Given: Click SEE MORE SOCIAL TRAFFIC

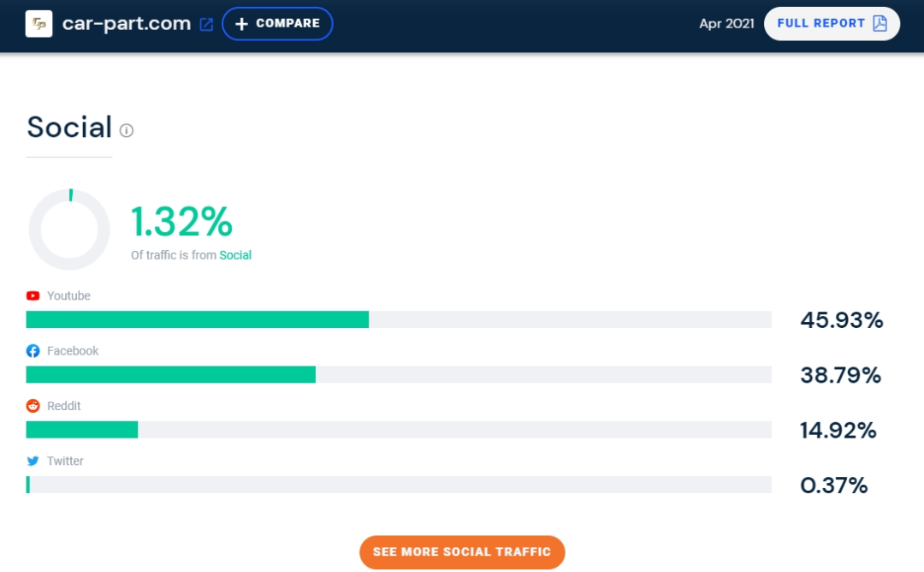Looking at the screenshot, I should 462,552.
